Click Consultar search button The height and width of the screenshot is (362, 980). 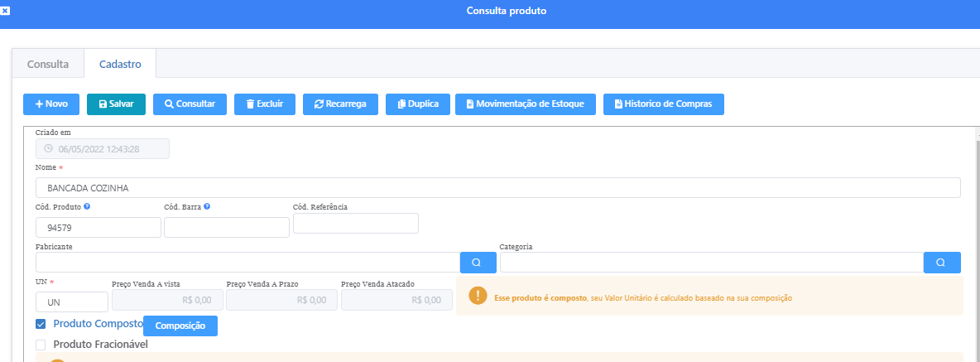(x=190, y=104)
